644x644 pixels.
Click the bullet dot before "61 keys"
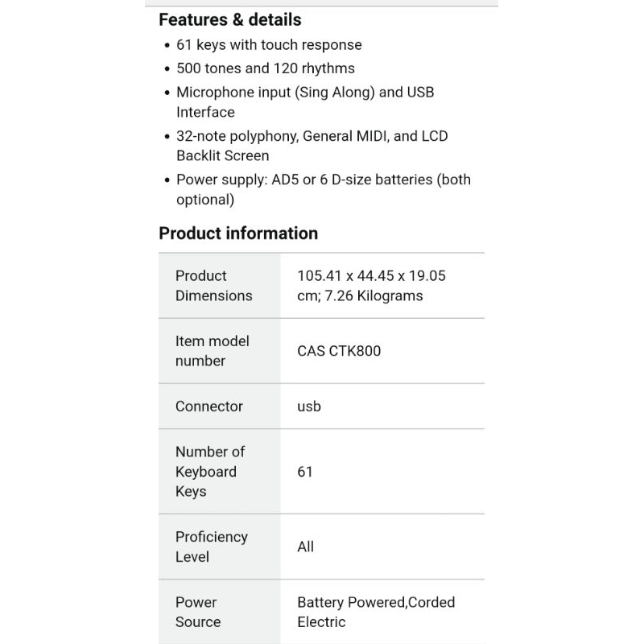167,46
